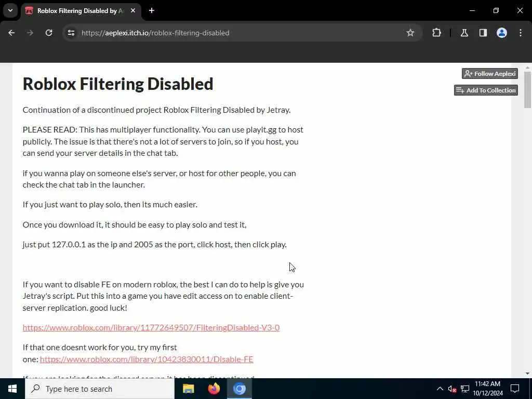This screenshot has height=399, width=532.
Task: Bookmark this page with the star icon
Action: (410, 33)
